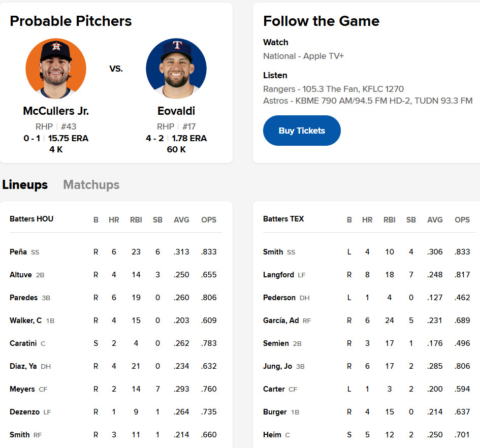Open McCullers Jr. pitcher name link
The image size is (480, 448).
pyautogui.click(x=56, y=111)
